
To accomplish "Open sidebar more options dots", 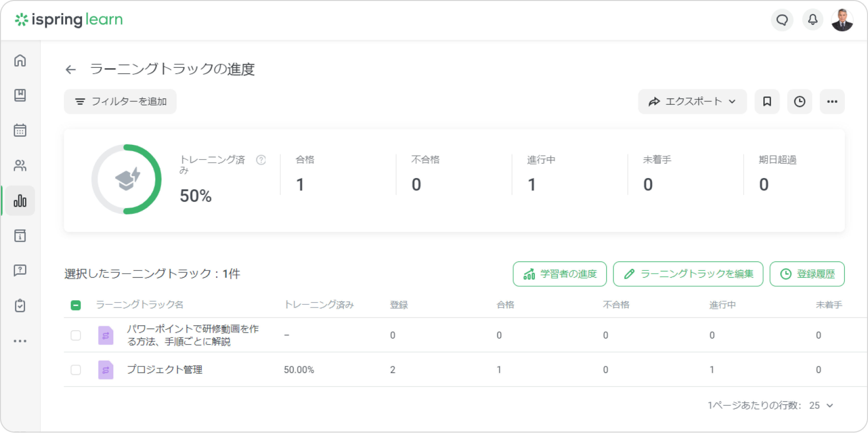I will pos(20,341).
